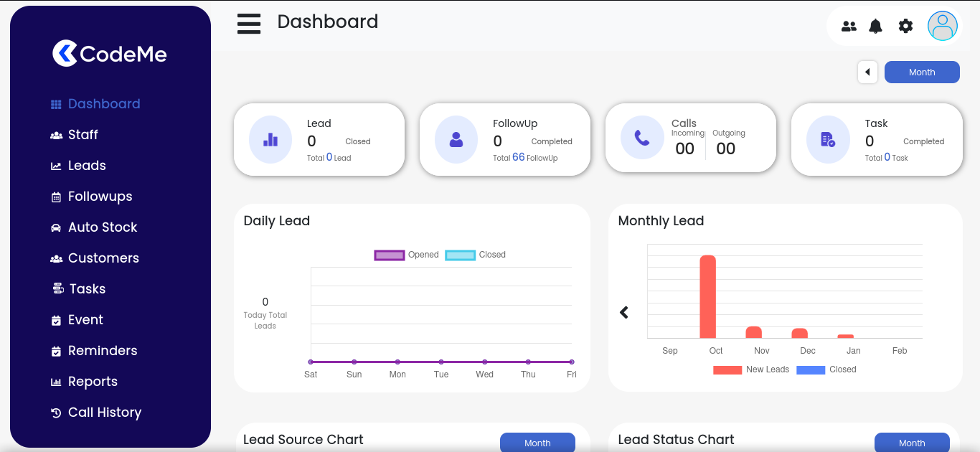Click the Oct bar in Monthly Lead

tap(708, 297)
